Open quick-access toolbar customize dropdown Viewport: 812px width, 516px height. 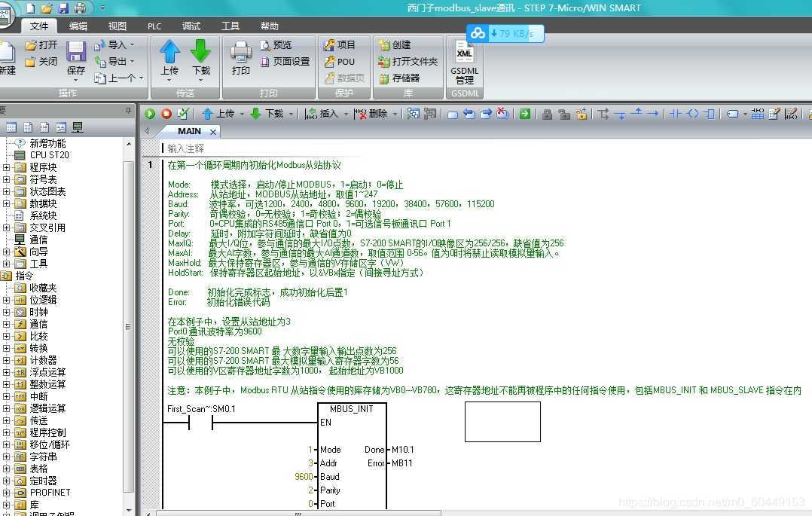click(102, 8)
